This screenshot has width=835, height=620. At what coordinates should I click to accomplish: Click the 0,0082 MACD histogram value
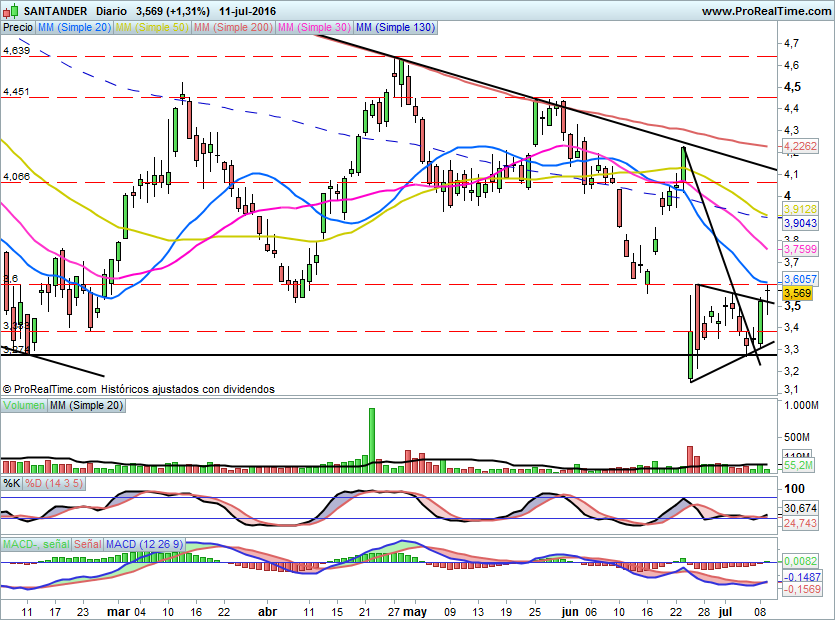point(800,561)
